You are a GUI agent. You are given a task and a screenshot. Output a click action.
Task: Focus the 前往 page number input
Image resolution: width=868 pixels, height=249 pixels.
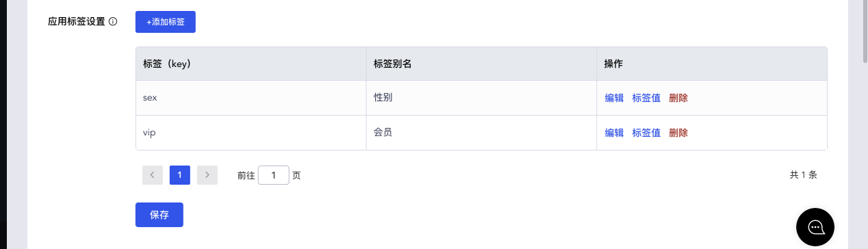pos(274,175)
